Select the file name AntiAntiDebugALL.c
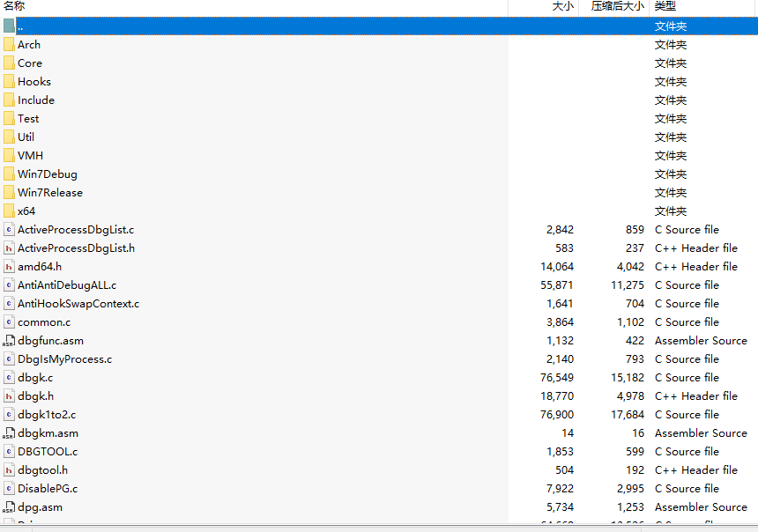758x532 pixels. coord(67,285)
